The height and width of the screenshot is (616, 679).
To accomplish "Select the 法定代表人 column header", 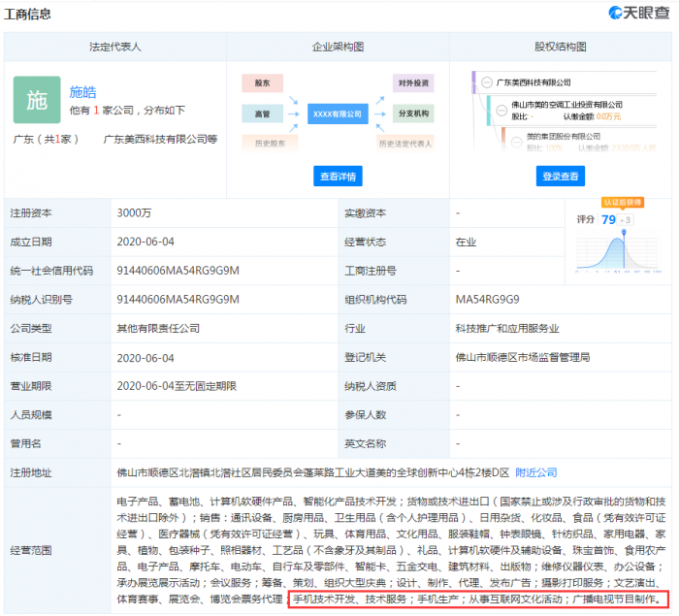I will (115, 47).
